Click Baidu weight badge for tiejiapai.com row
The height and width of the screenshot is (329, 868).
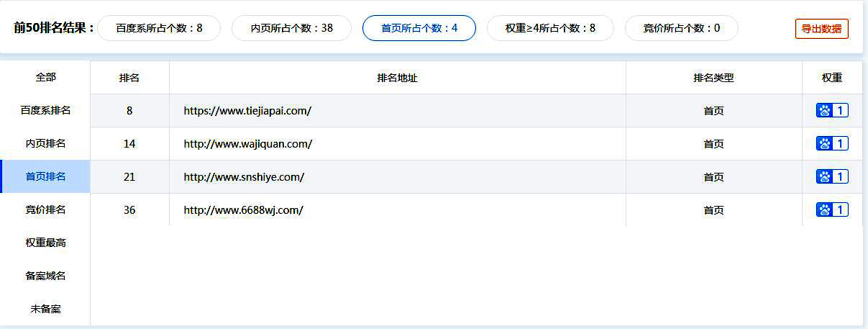[832, 111]
